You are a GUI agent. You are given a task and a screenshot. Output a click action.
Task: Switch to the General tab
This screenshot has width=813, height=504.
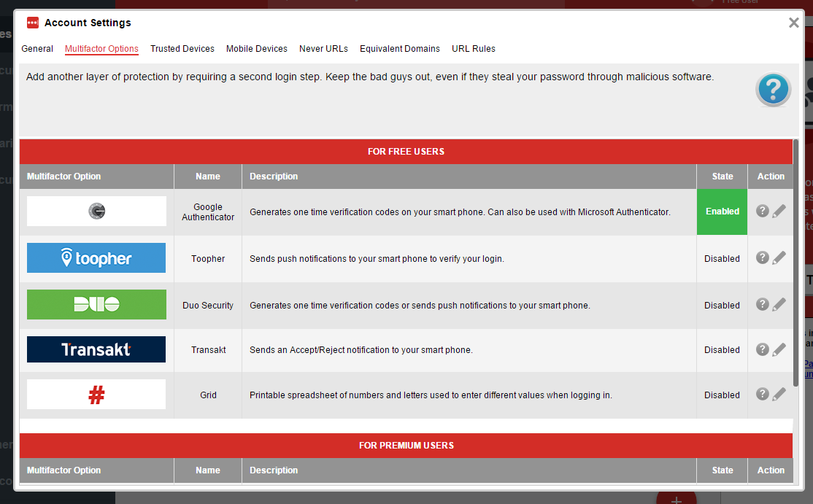[36, 49]
